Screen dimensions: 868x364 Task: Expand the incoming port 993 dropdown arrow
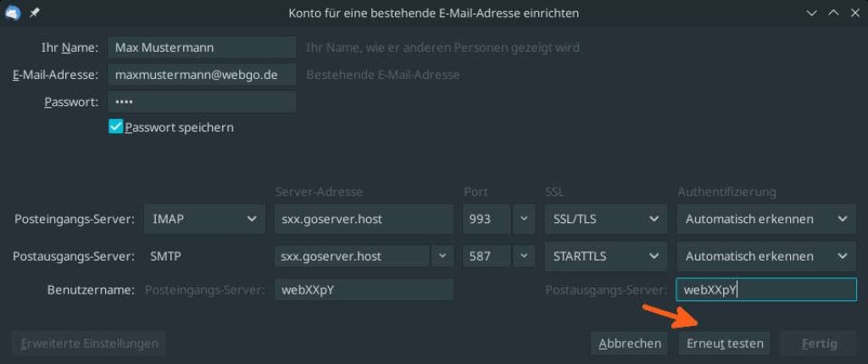[x=524, y=219]
